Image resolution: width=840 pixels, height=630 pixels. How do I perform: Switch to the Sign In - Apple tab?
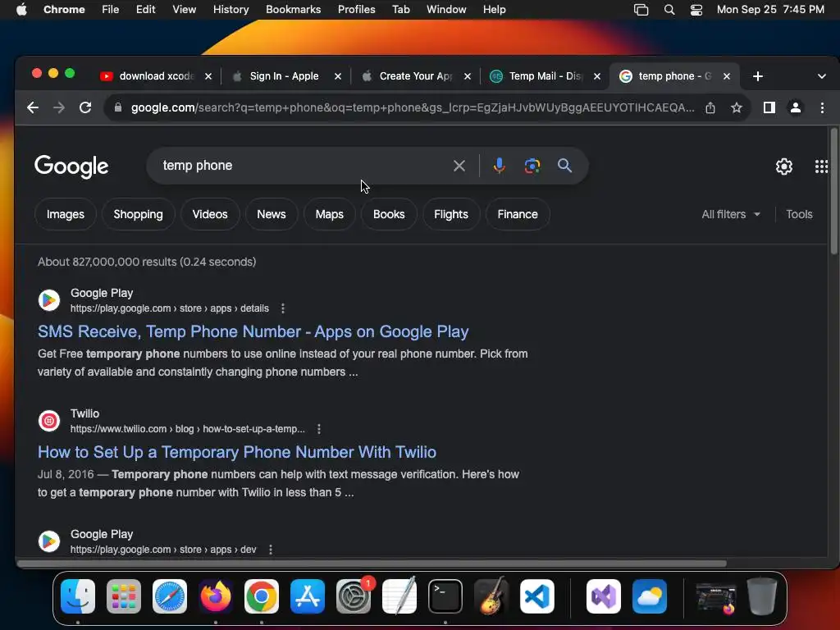[284, 76]
